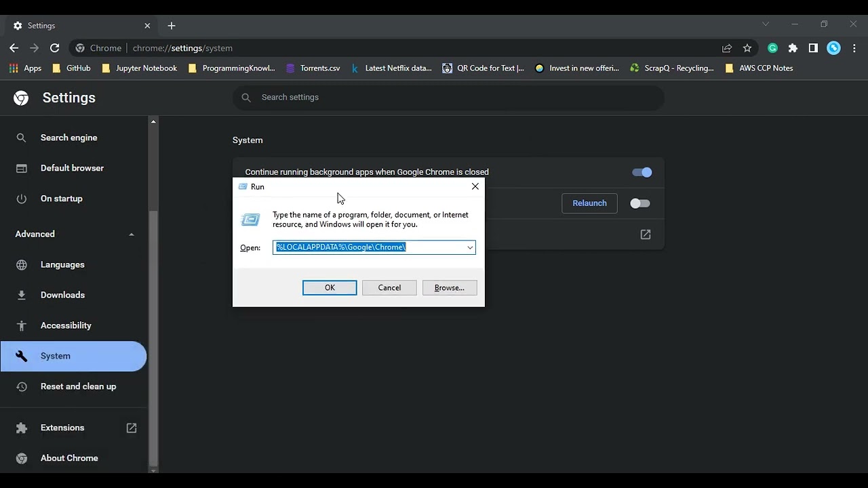This screenshot has width=868, height=488.
Task: Open the Chrome profile avatar
Action: (834, 48)
